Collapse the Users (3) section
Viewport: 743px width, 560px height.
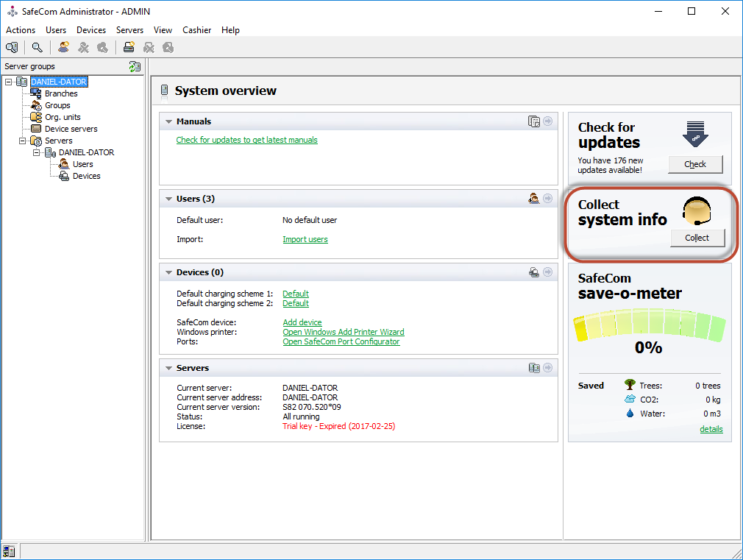click(168, 199)
